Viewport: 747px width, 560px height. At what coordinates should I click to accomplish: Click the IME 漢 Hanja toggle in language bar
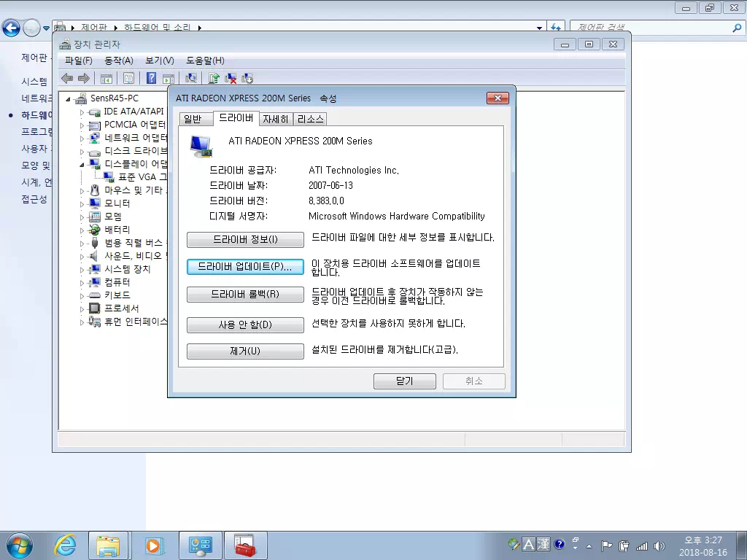tap(543, 544)
